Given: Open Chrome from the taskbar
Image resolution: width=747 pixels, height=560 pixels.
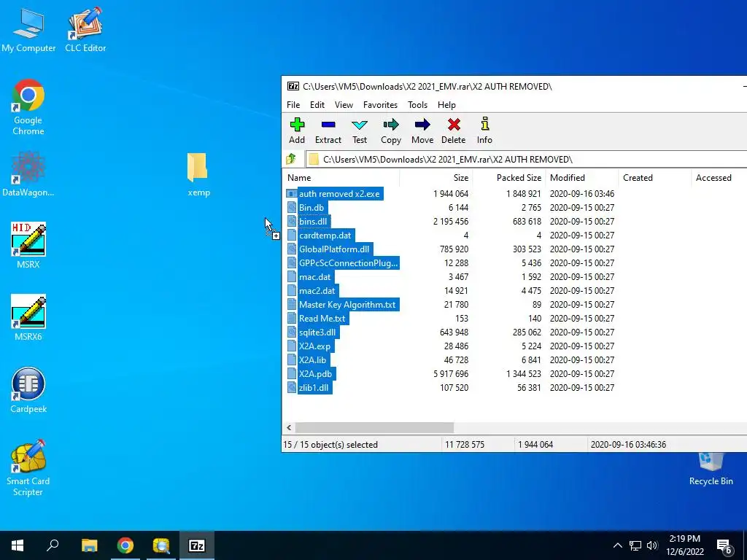Looking at the screenshot, I should pyautogui.click(x=125, y=545).
